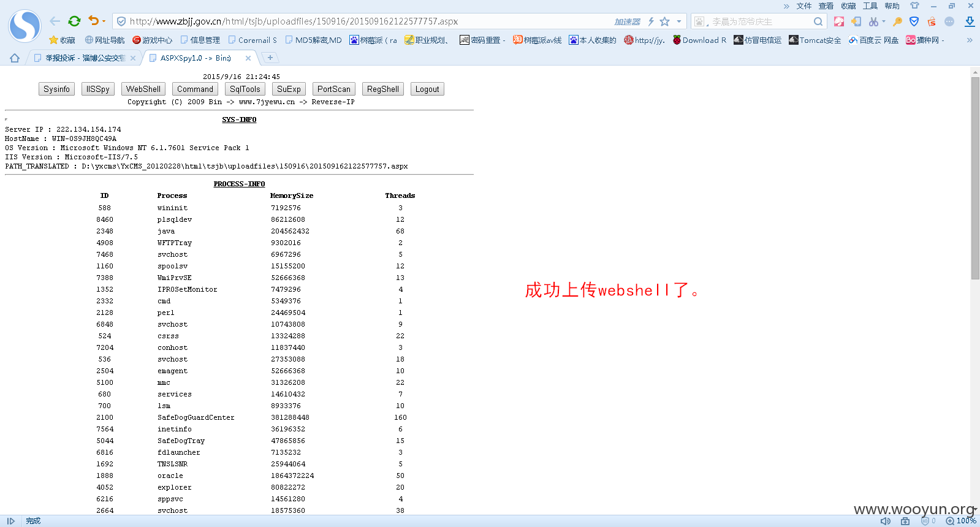The height and width of the screenshot is (527, 980).
Task: Click the Logout button
Action: (427, 89)
